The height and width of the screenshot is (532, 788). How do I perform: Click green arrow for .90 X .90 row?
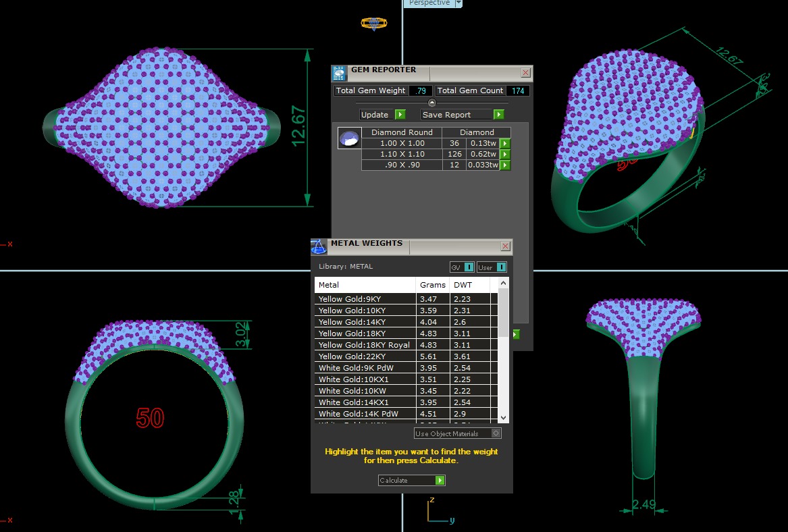tap(504, 165)
